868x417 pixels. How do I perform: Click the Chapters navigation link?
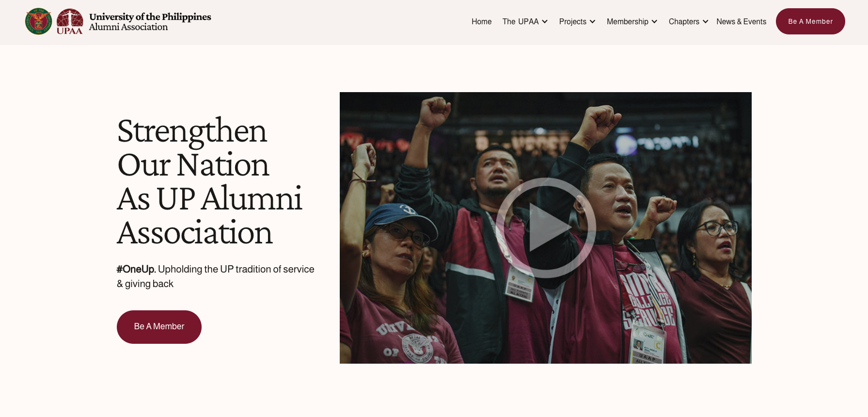pos(684,21)
